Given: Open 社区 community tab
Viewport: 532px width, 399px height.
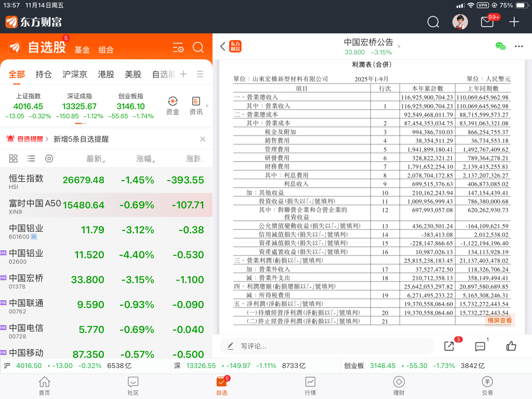Looking at the screenshot, I should click(133, 386).
